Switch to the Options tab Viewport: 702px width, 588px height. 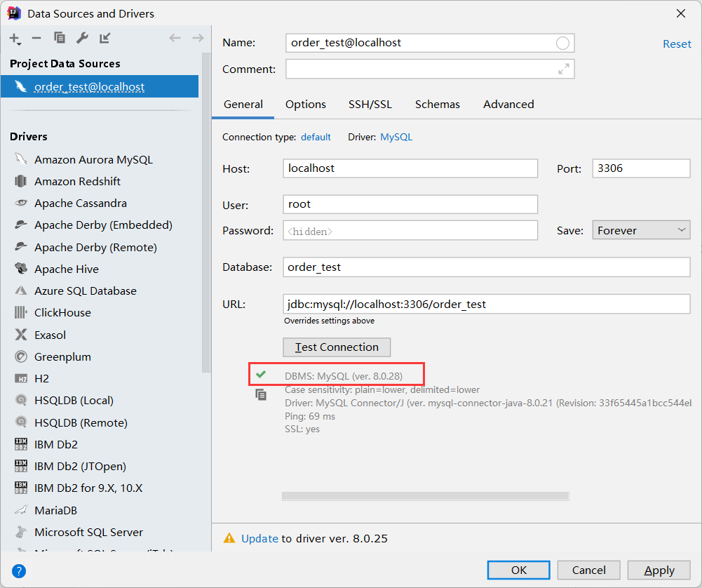click(x=306, y=105)
